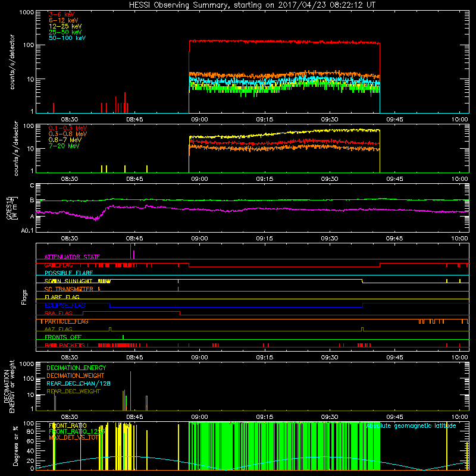Select the 0.1-0.3 MeV legend label
The image size is (476, 476).
coord(68,128)
